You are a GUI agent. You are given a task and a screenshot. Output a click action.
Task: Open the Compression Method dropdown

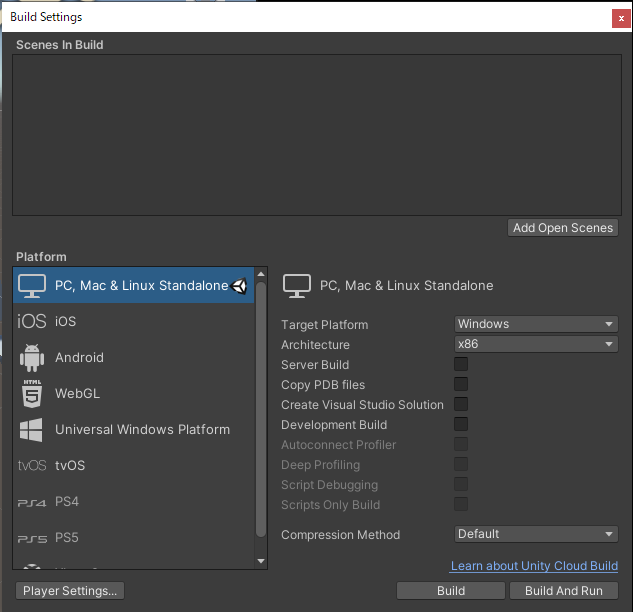click(x=536, y=534)
